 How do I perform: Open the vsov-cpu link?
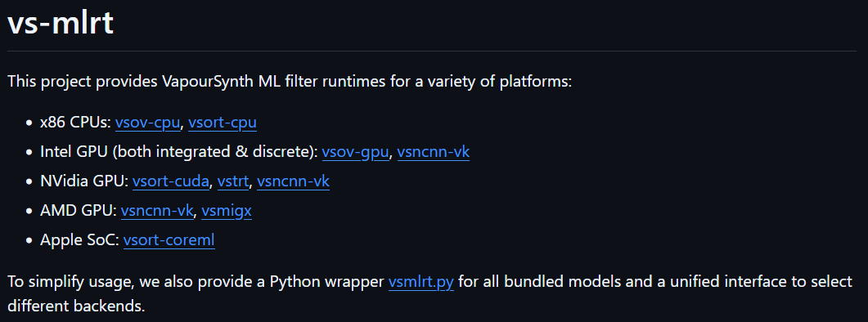coord(147,123)
